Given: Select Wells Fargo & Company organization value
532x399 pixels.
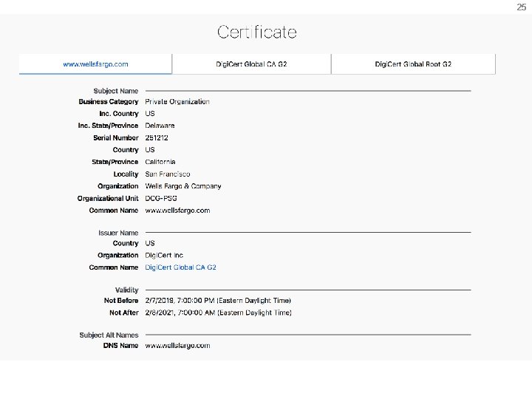Looking at the screenshot, I should point(183,186).
